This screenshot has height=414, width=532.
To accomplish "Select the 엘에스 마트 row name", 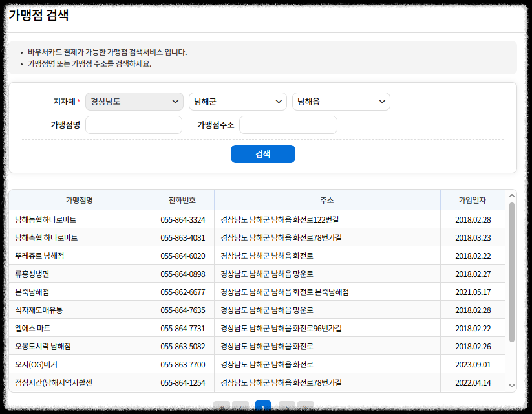I will click(x=32, y=329).
